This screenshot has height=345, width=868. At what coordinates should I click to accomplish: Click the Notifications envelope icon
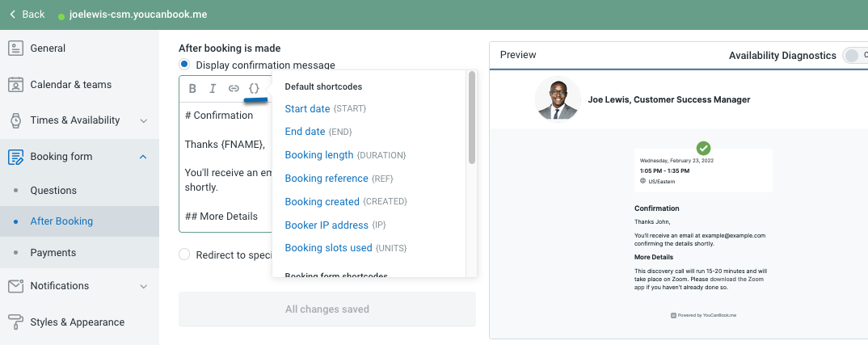[15, 286]
